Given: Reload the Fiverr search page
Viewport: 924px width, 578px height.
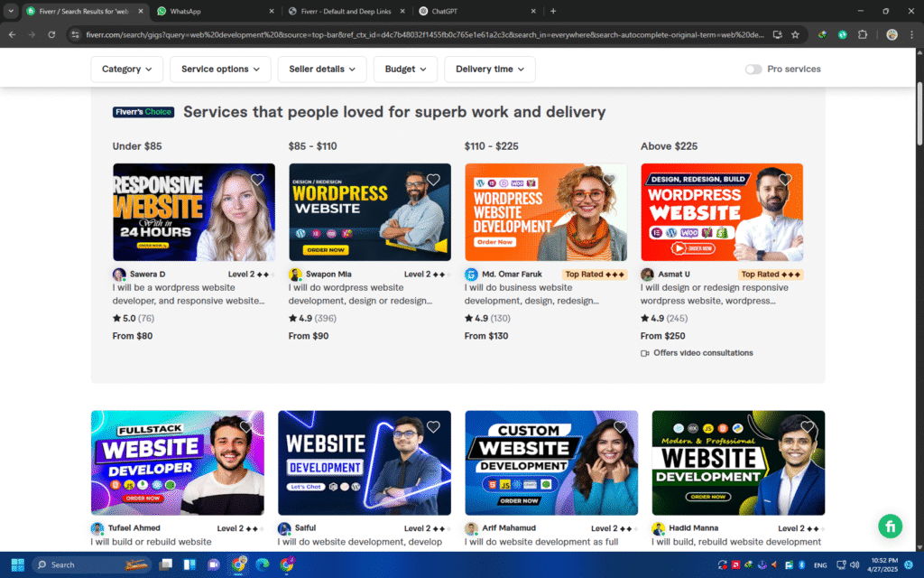Looking at the screenshot, I should click(x=51, y=35).
